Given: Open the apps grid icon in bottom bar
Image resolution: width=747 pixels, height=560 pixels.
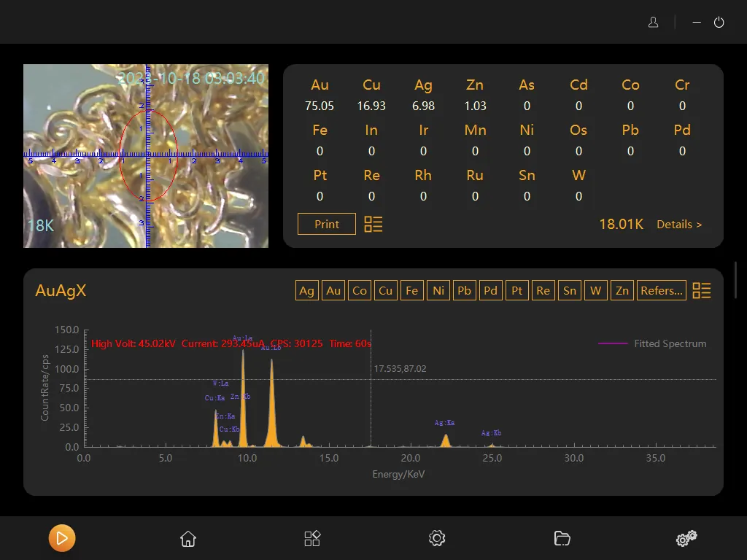Looking at the screenshot, I should (x=312, y=539).
